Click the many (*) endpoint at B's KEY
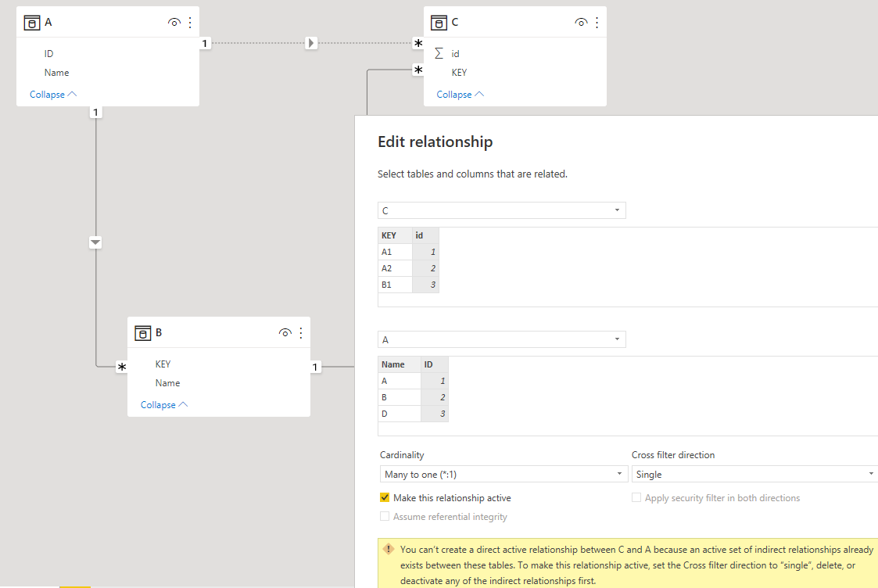 click(x=121, y=367)
